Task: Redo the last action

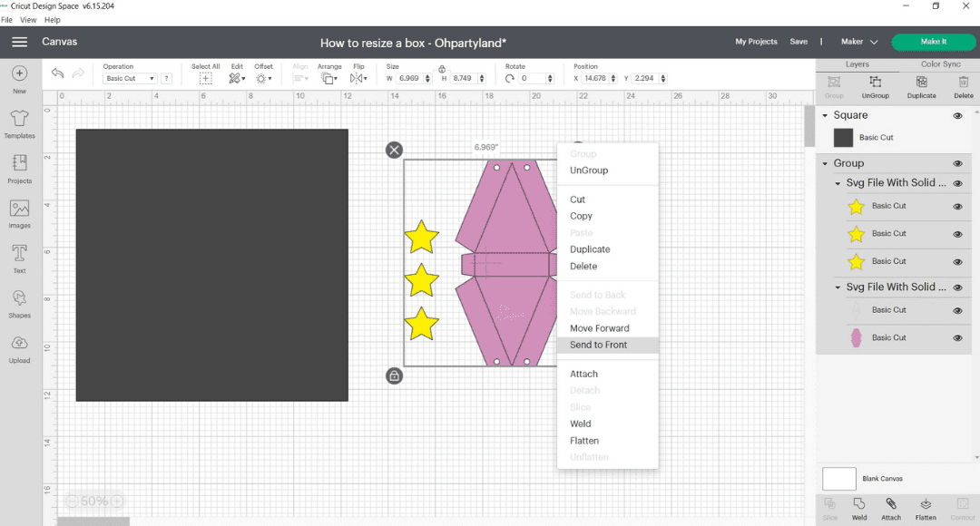Action: tap(78, 73)
